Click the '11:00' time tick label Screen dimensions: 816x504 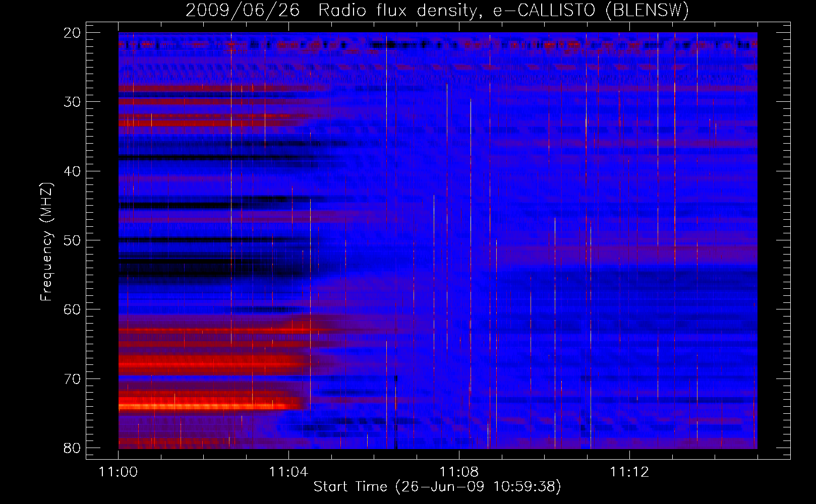pos(119,472)
